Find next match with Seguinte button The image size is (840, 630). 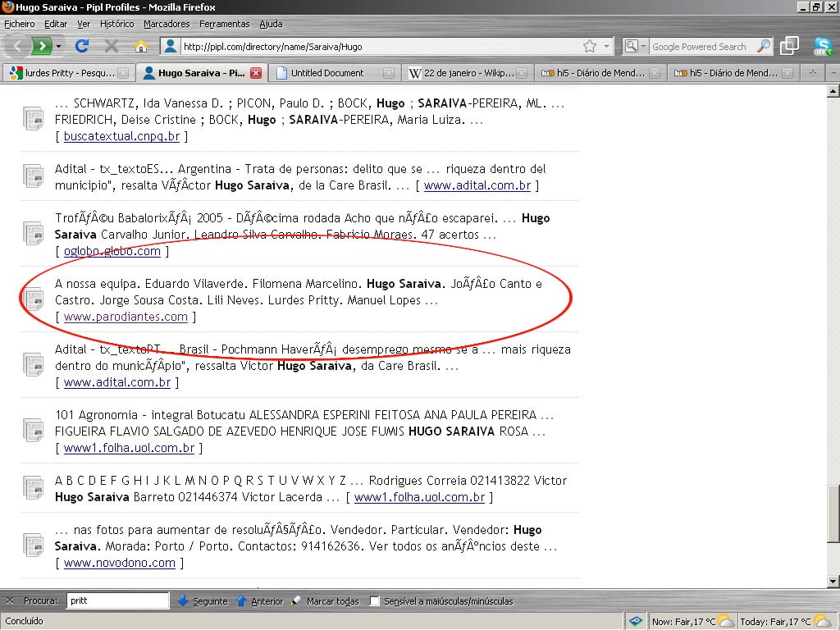[x=203, y=601]
